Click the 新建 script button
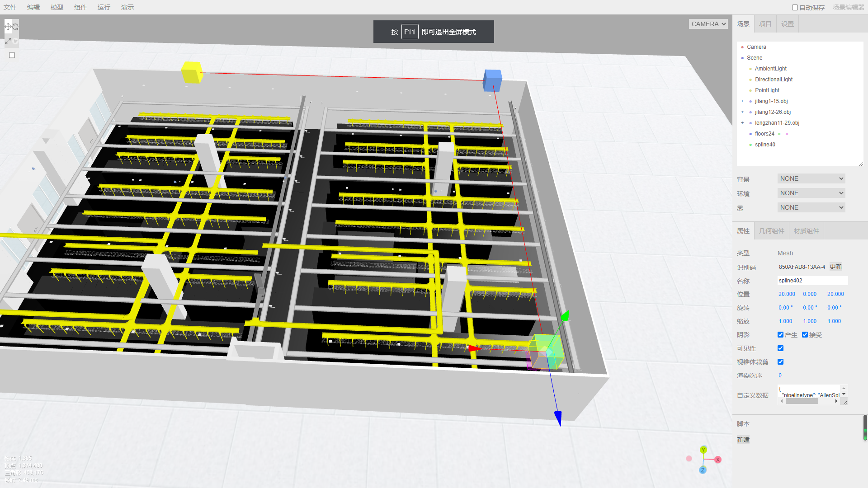Screen dimensions: 868x488 coord(743,440)
